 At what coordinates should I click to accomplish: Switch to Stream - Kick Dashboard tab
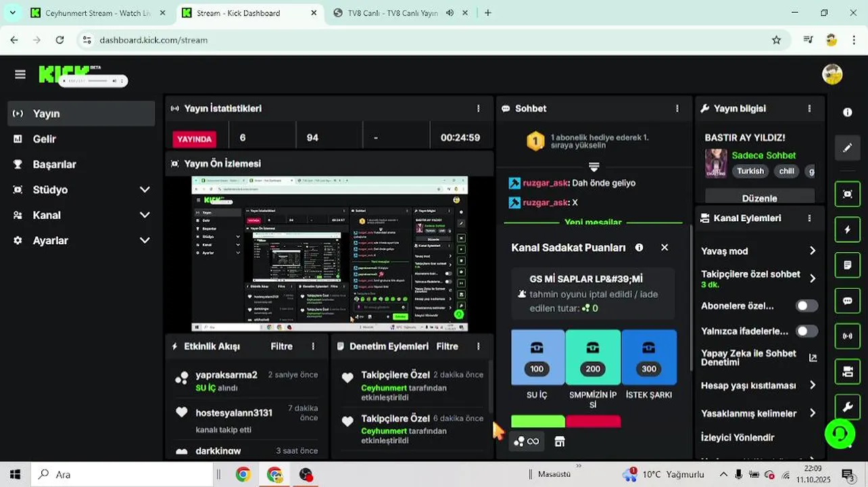(x=249, y=13)
